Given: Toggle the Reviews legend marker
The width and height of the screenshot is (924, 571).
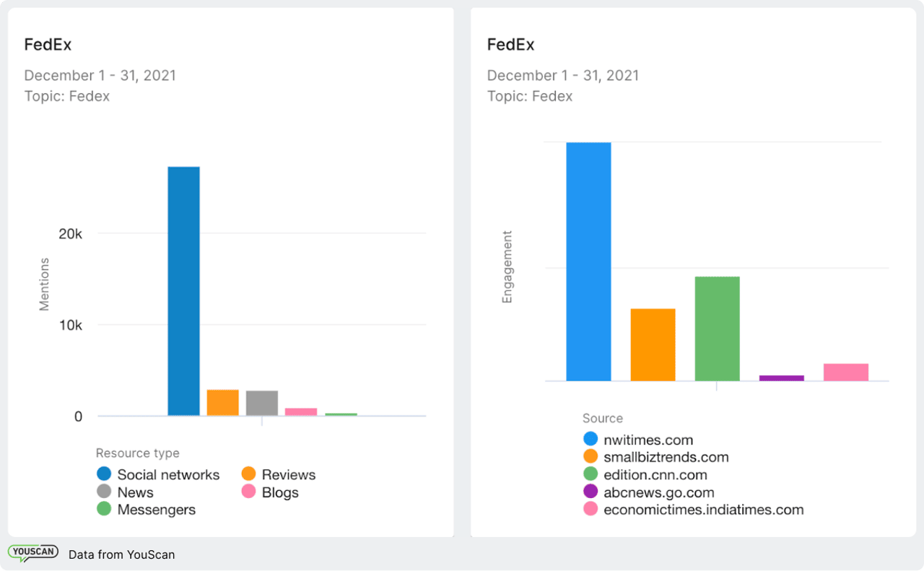Looking at the screenshot, I should pyautogui.click(x=248, y=474).
